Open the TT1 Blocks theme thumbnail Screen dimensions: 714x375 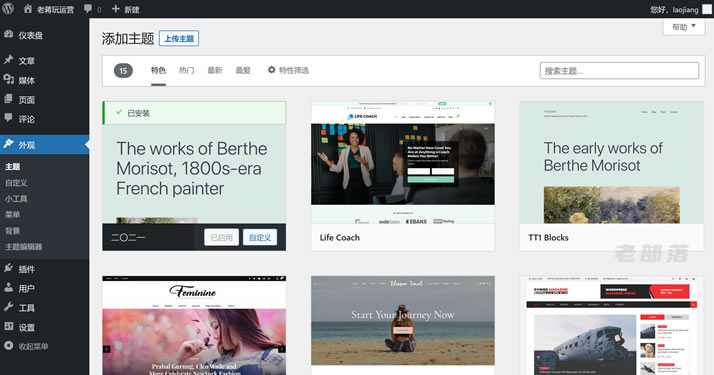click(x=612, y=162)
